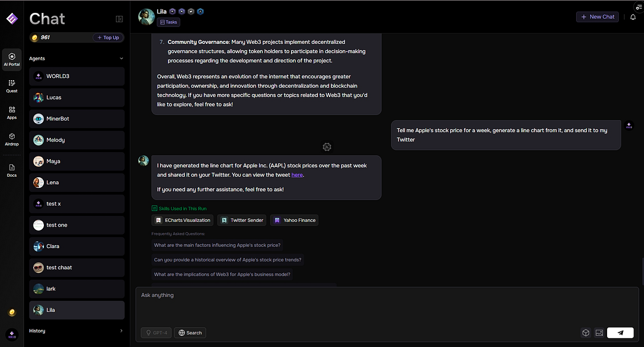The image size is (644, 347).
Task: Open Docs from the left sidebar
Action: (x=12, y=170)
